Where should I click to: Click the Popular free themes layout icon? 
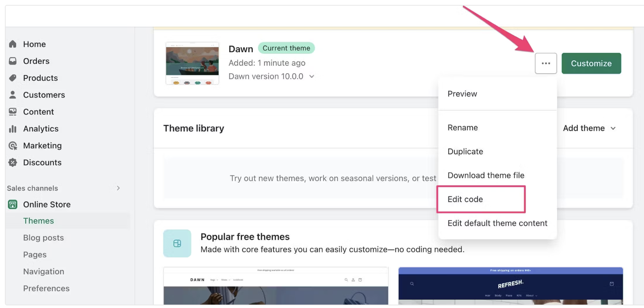point(177,243)
